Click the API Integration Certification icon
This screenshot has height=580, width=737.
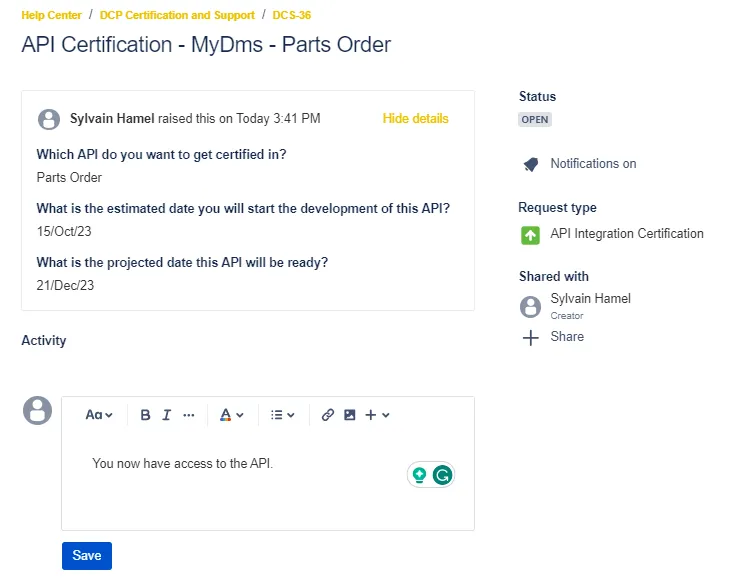point(531,235)
